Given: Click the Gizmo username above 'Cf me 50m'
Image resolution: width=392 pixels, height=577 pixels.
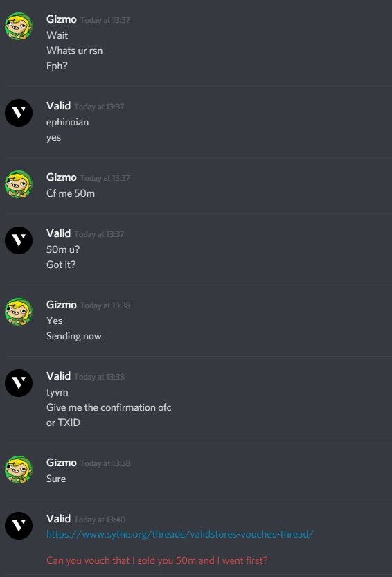Looking at the screenshot, I should click(62, 177).
